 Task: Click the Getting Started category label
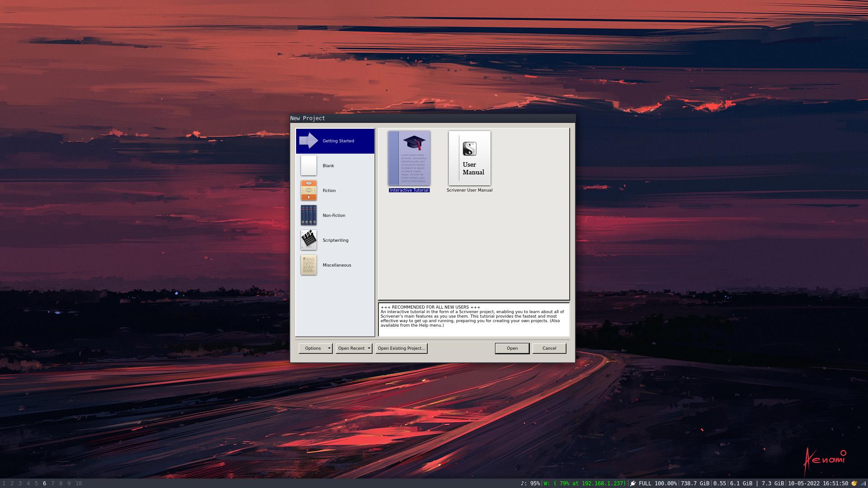(x=338, y=141)
